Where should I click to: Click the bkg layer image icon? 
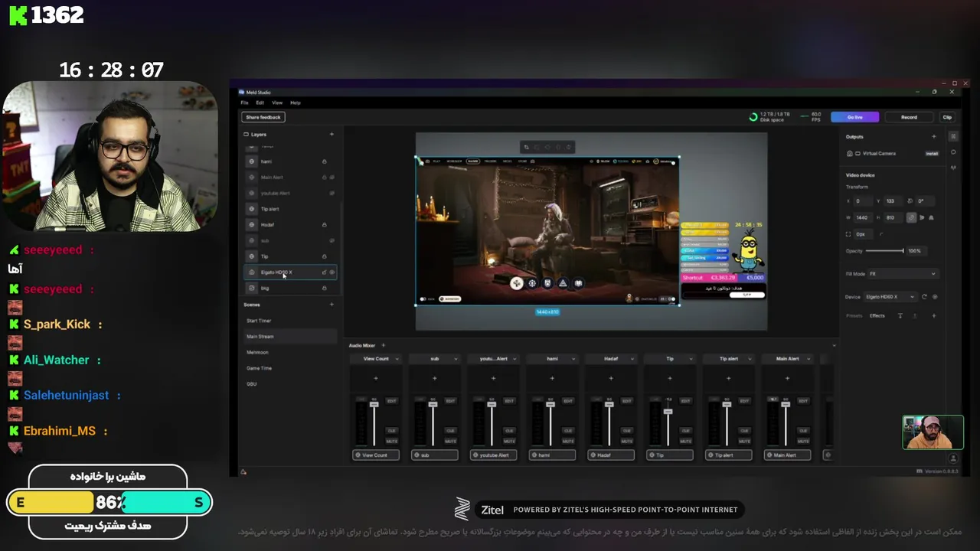(252, 289)
